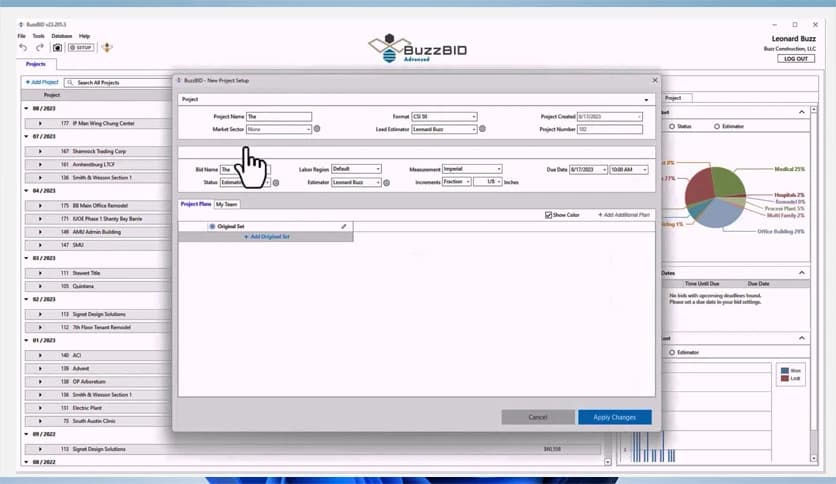
Task: Switch to the My Team tab
Action: pos(227,204)
